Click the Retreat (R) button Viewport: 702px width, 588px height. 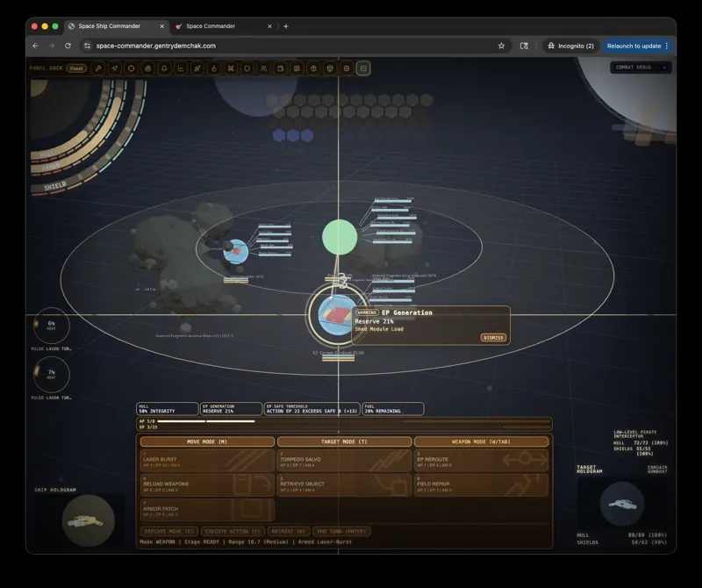[289, 532]
